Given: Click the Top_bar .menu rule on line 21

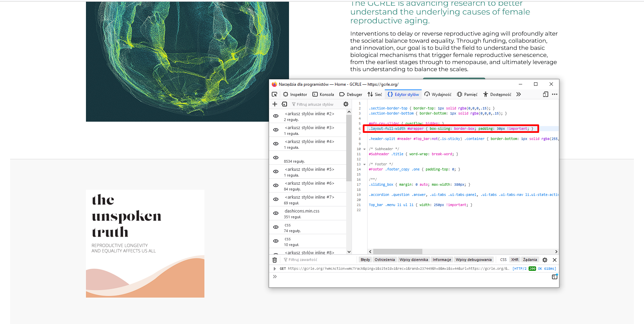Looking at the screenshot, I should [420, 205].
